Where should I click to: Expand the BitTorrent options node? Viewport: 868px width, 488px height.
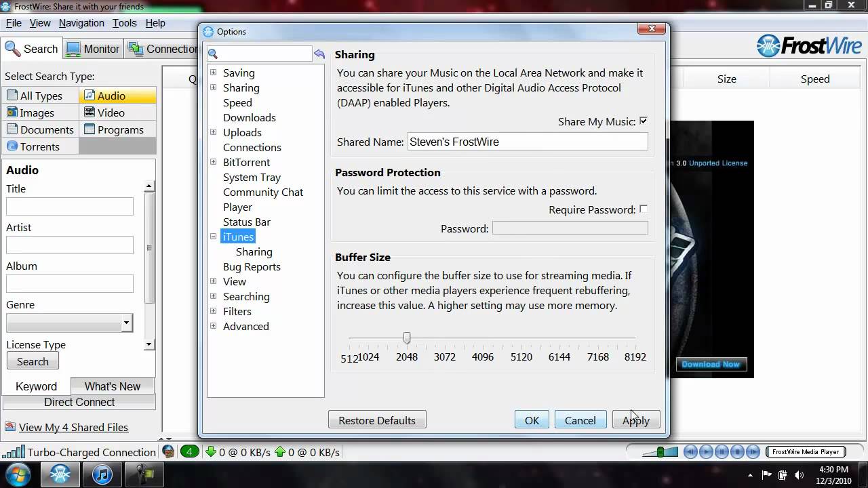[x=213, y=162]
